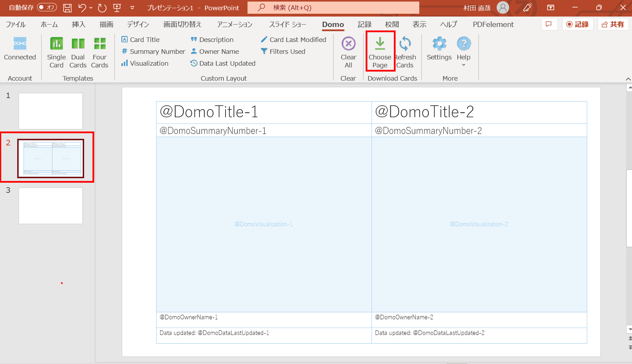Select slide 2 thumbnail
Viewport: 632px width, 364px height.
click(51, 158)
